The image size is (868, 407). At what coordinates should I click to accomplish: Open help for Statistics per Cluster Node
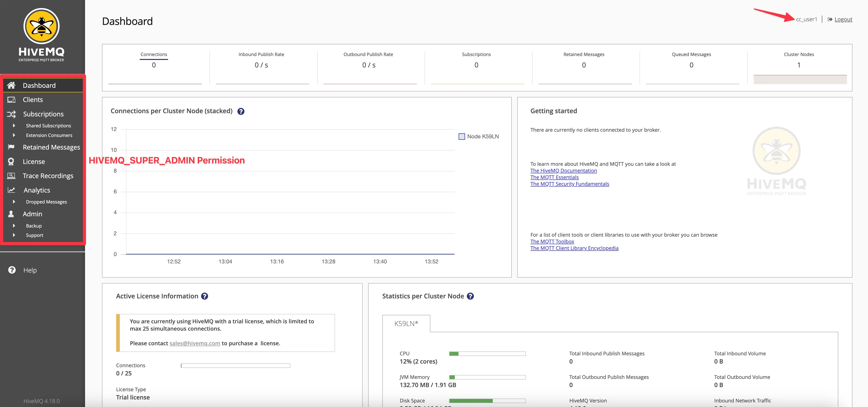[470, 296]
